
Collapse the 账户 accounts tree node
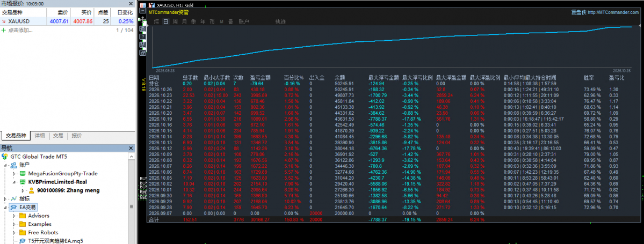(x=5, y=165)
